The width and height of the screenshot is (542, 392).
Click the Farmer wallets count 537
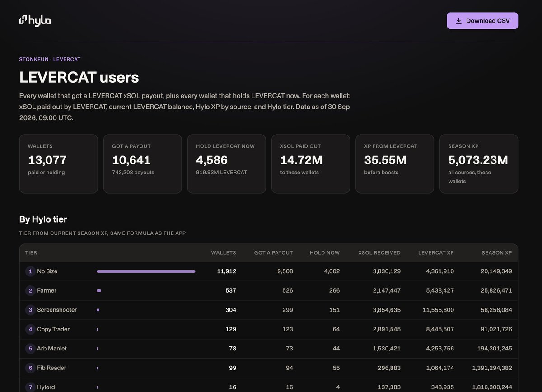(231, 291)
